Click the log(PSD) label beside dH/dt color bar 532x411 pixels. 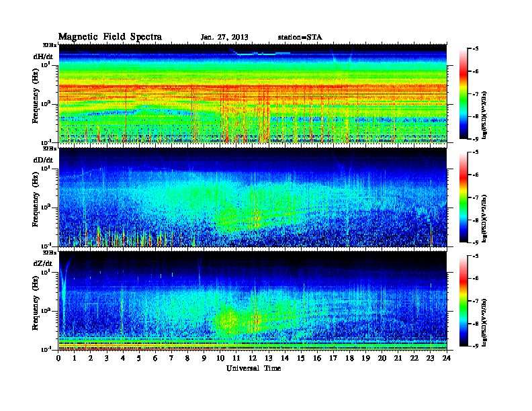[x=484, y=115]
